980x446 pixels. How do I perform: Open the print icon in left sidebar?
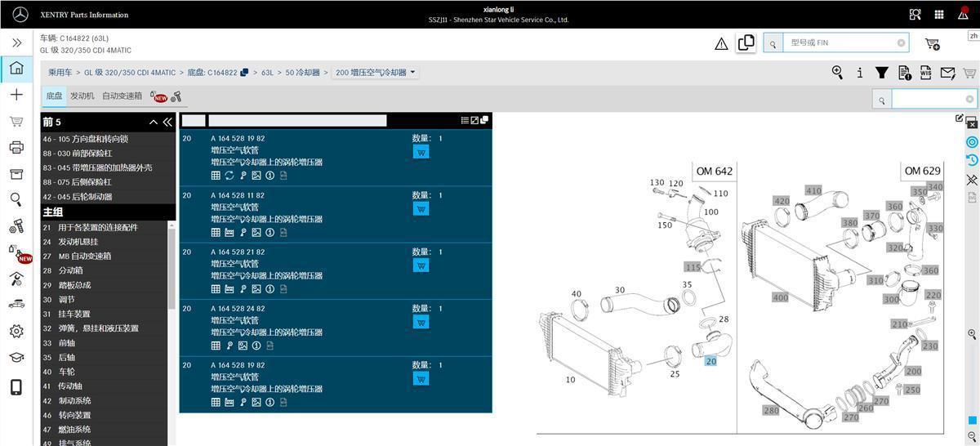(16, 147)
